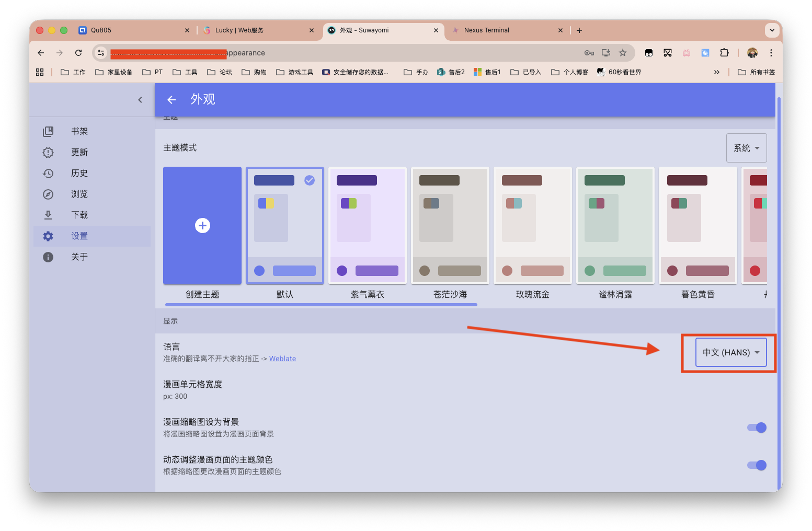The width and height of the screenshot is (812, 531).
Task: Open the 系统 theme mode dropdown
Action: pyautogui.click(x=746, y=147)
